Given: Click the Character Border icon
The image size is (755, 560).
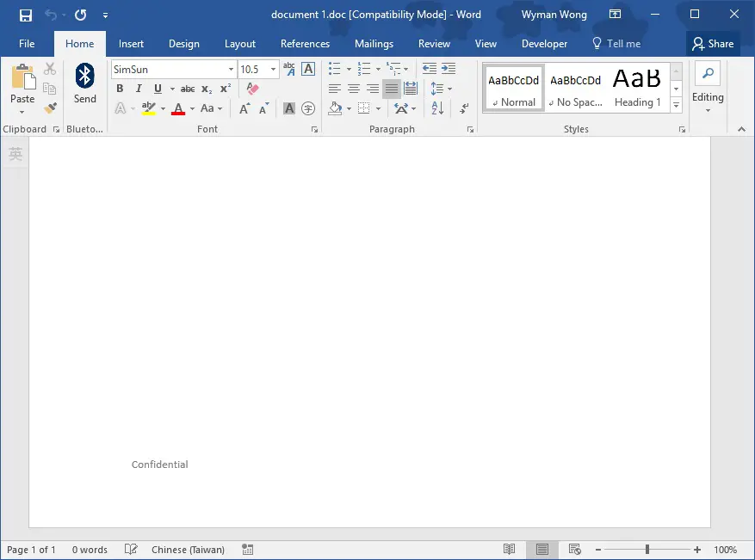Looking at the screenshot, I should [x=308, y=69].
